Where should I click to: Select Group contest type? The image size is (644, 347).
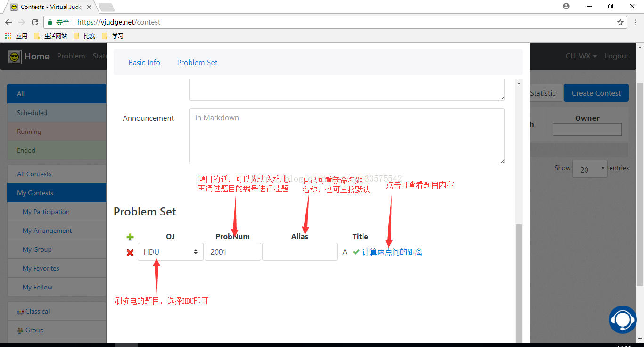57,330
